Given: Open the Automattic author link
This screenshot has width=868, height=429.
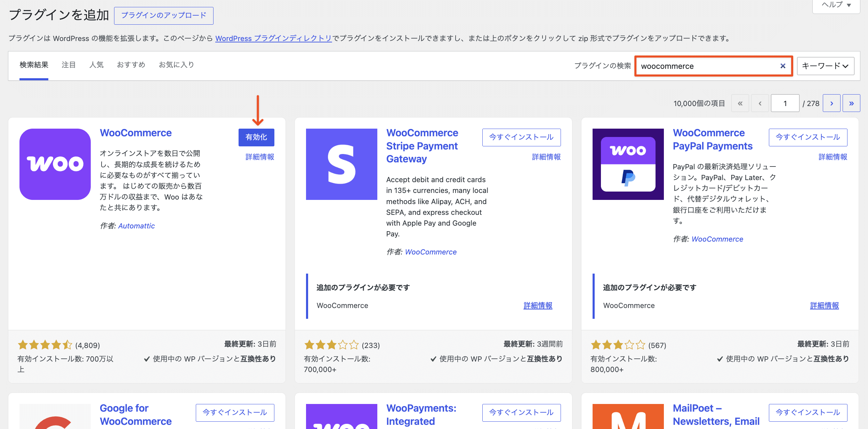Looking at the screenshot, I should click(136, 226).
